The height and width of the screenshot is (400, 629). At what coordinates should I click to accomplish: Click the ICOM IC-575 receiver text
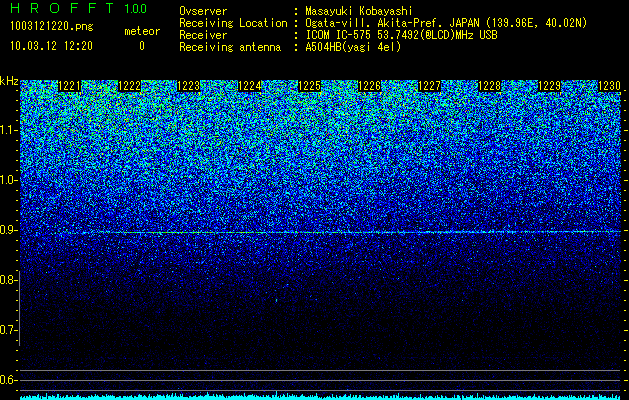click(x=401, y=35)
